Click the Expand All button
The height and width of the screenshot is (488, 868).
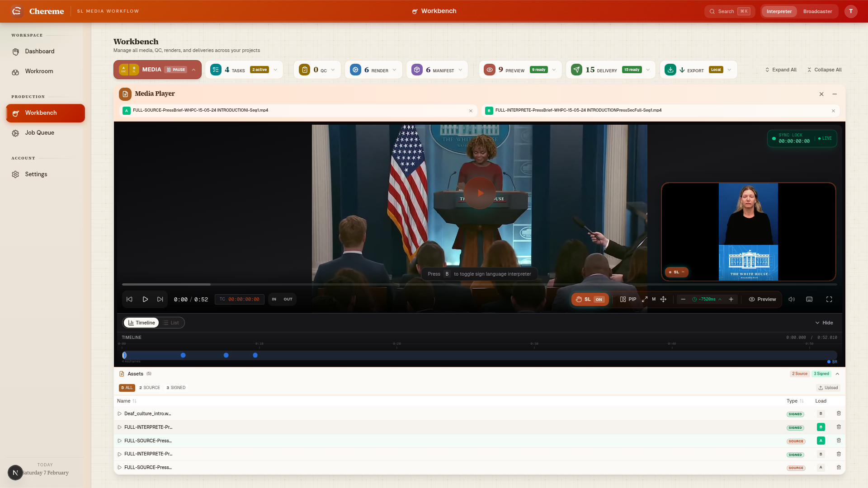(781, 70)
